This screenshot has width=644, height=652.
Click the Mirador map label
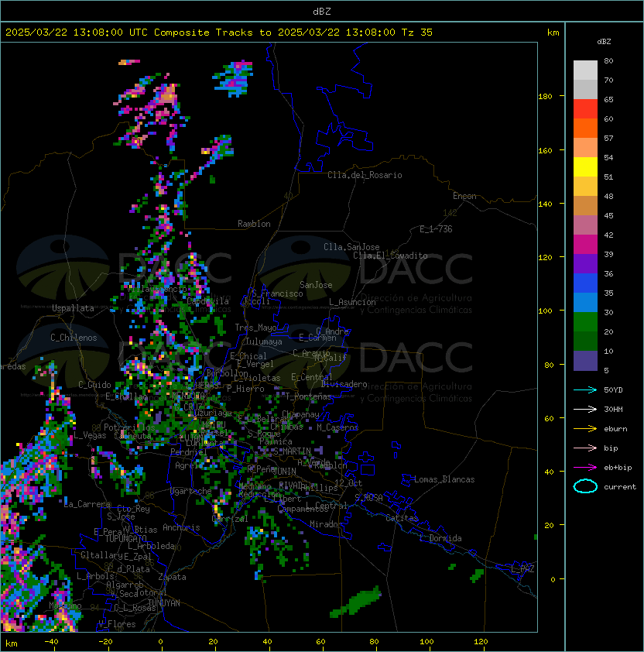tap(327, 524)
